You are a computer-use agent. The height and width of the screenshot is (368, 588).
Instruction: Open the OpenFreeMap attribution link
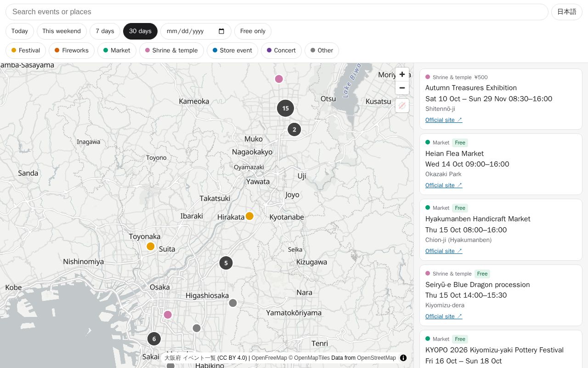tap(269, 358)
